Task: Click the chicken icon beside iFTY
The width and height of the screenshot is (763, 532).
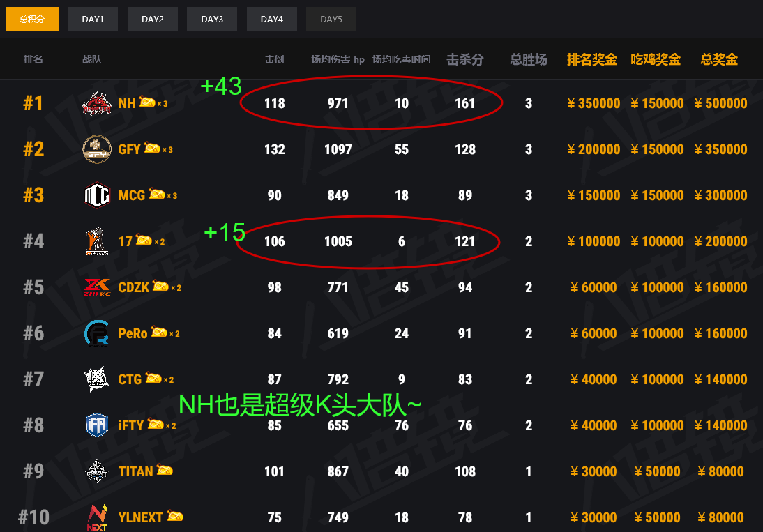Action: (156, 424)
